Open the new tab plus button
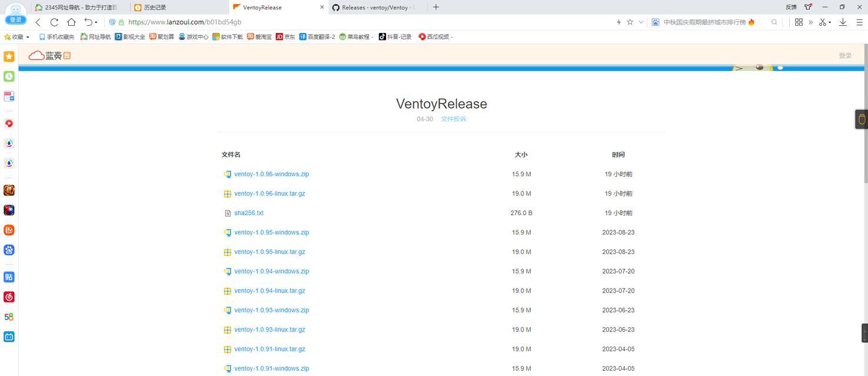The image size is (868, 376). 435,7
